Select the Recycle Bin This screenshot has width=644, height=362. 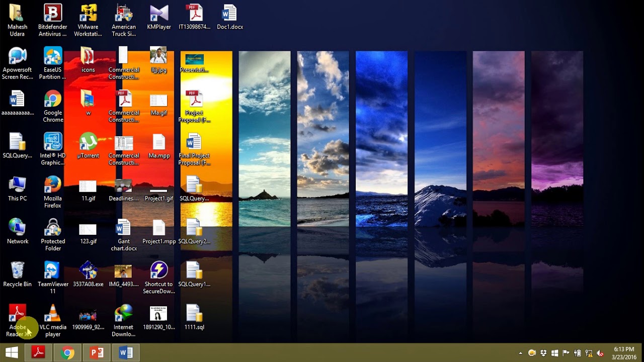(17, 274)
